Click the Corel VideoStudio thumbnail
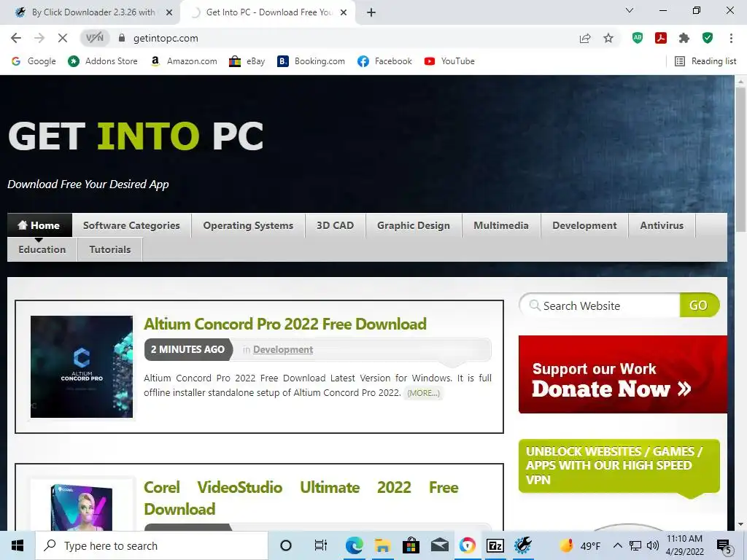747x560 pixels. click(x=82, y=506)
